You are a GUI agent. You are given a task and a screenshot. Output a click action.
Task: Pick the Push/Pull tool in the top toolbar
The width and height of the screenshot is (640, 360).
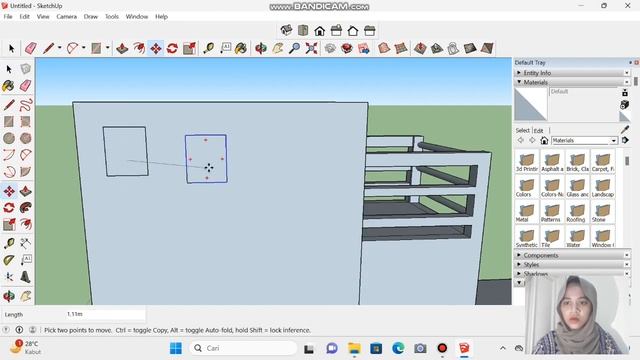[122, 48]
